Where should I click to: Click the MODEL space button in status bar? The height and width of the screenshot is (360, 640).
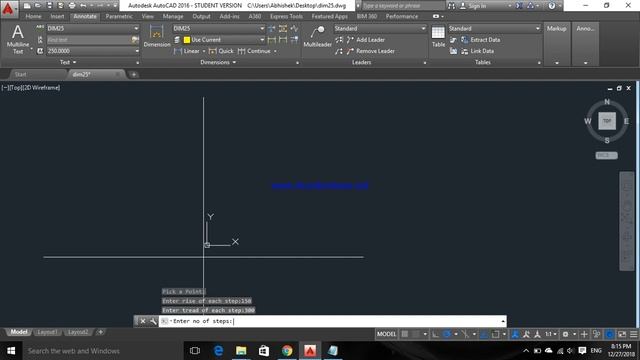[386, 334]
